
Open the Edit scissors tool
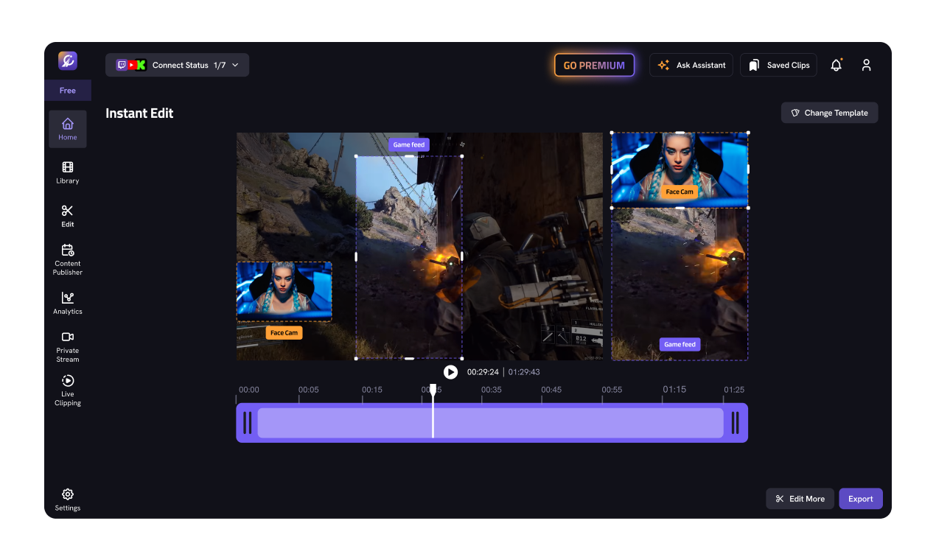pyautogui.click(x=67, y=215)
